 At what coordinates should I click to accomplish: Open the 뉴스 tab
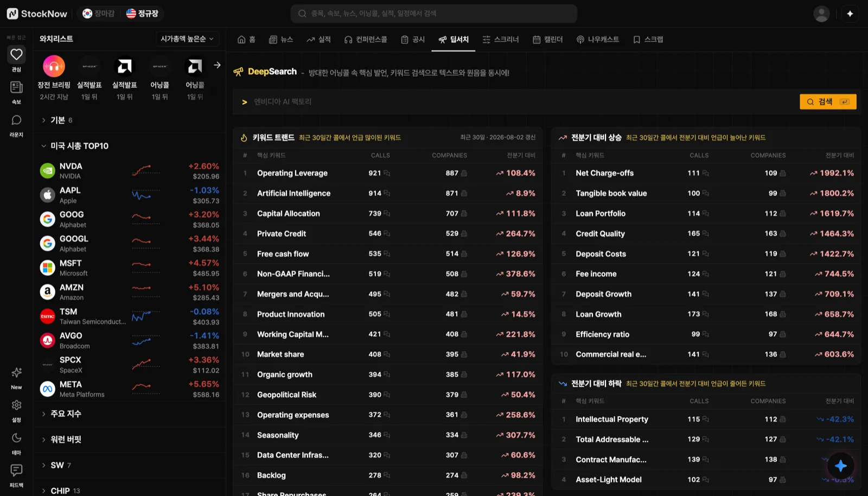[281, 40]
